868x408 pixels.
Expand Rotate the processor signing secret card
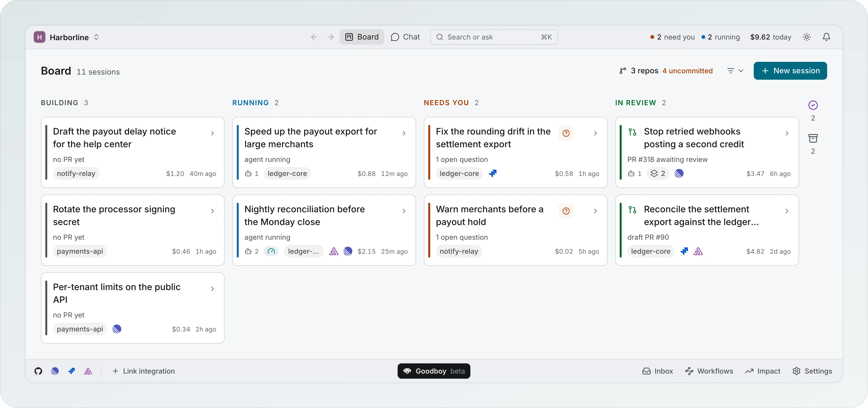[x=212, y=211]
